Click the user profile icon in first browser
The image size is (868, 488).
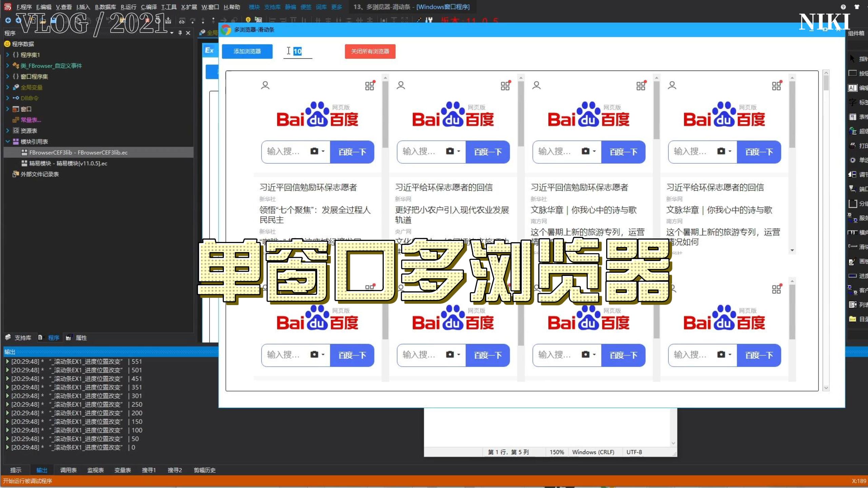265,85
